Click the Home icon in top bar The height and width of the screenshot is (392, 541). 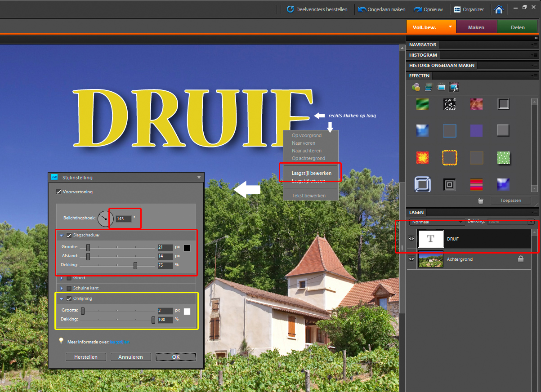point(498,9)
